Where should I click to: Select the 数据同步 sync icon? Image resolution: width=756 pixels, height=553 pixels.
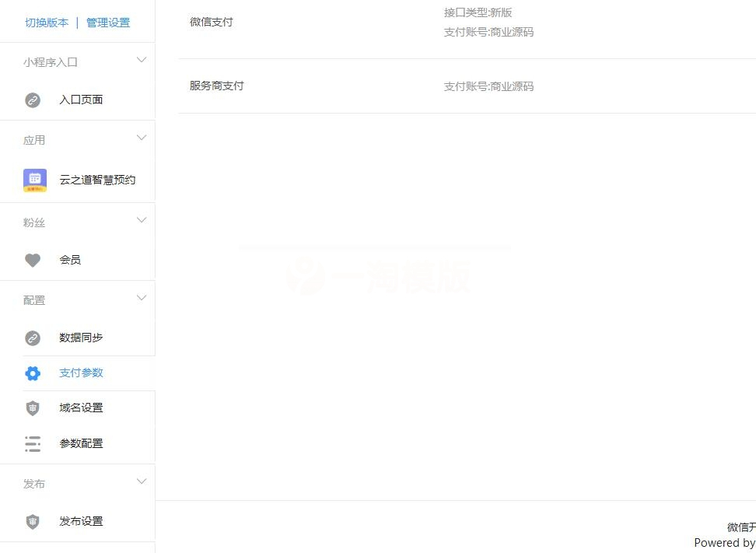coord(33,338)
